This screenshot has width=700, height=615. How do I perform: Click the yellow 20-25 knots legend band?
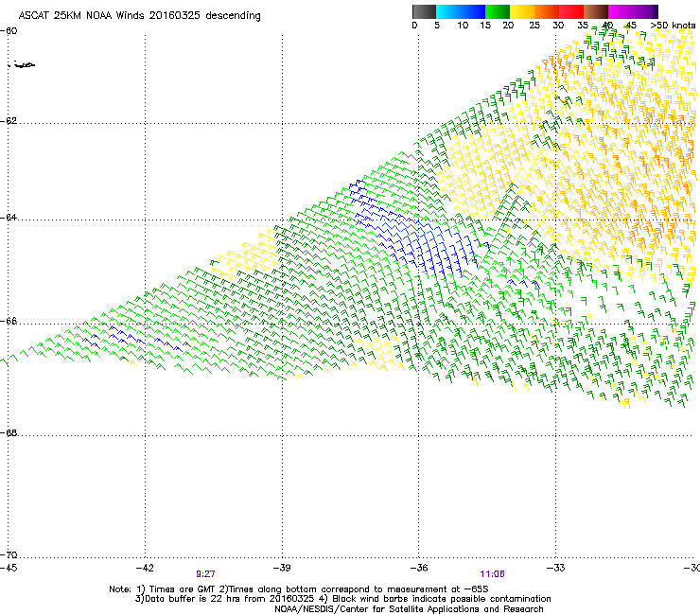pos(522,11)
